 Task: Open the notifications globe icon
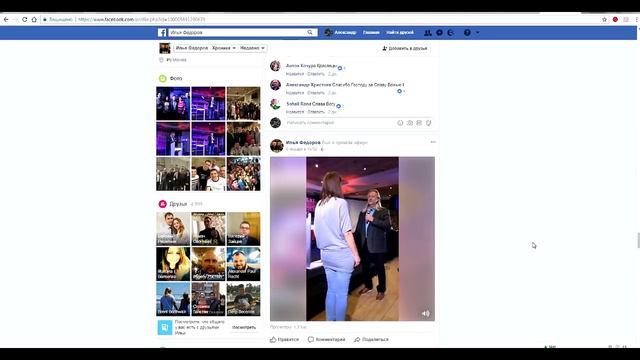[451, 33]
